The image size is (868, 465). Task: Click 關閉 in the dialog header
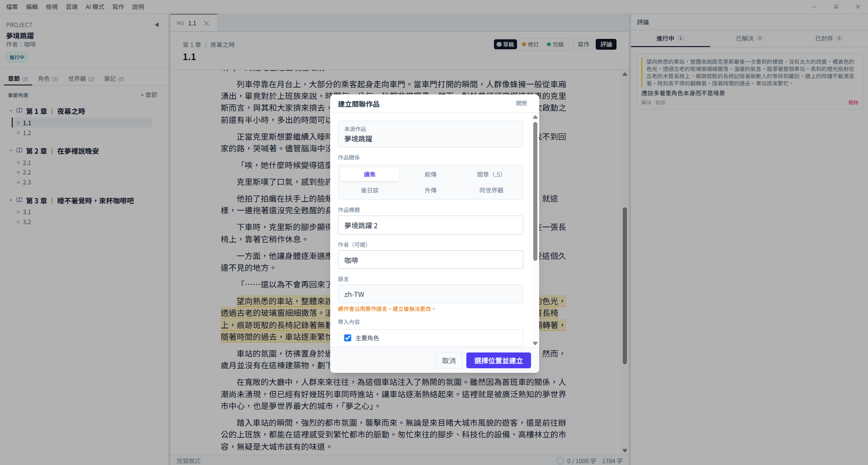(522, 103)
